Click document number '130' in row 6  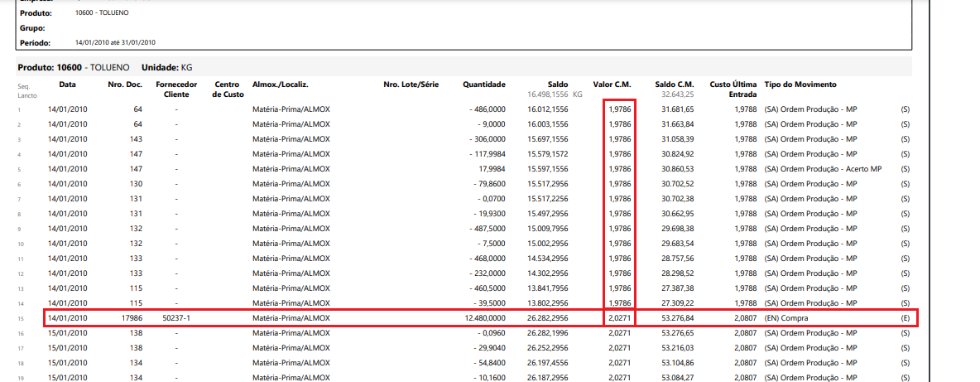coord(137,184)
